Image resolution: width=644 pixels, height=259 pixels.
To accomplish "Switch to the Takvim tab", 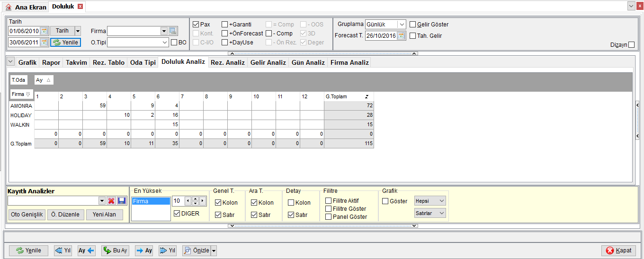I will pos(76,62).
